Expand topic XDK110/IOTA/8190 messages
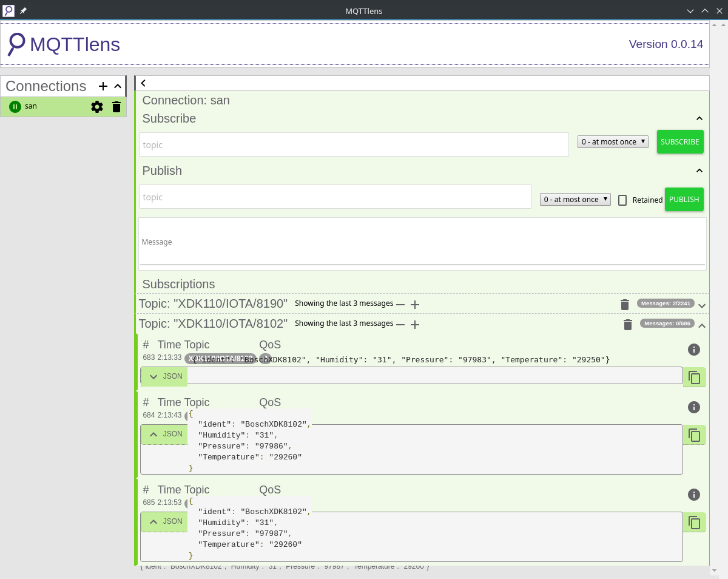This screenshot has height=579, width=728. point(702,305)
